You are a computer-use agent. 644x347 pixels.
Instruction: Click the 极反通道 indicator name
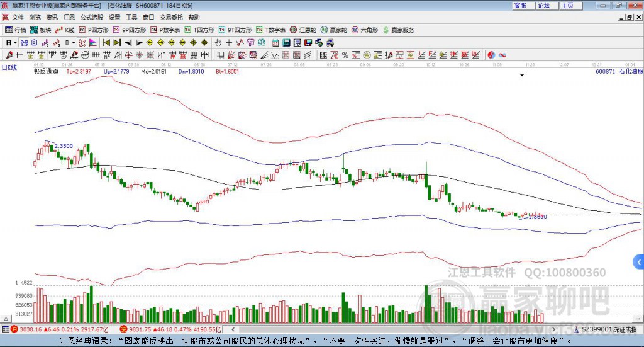coord(46,72)
